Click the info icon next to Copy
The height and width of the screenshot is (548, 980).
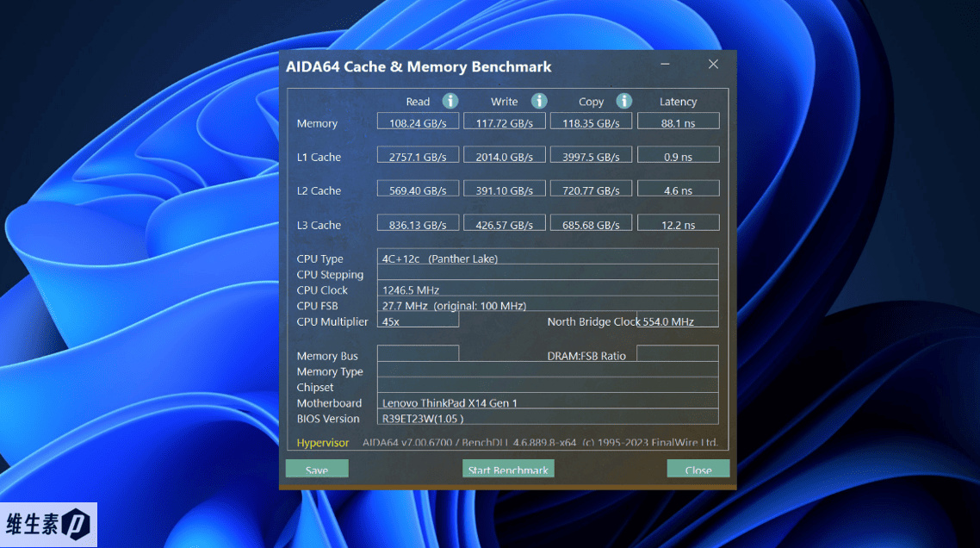pos(623,101)
